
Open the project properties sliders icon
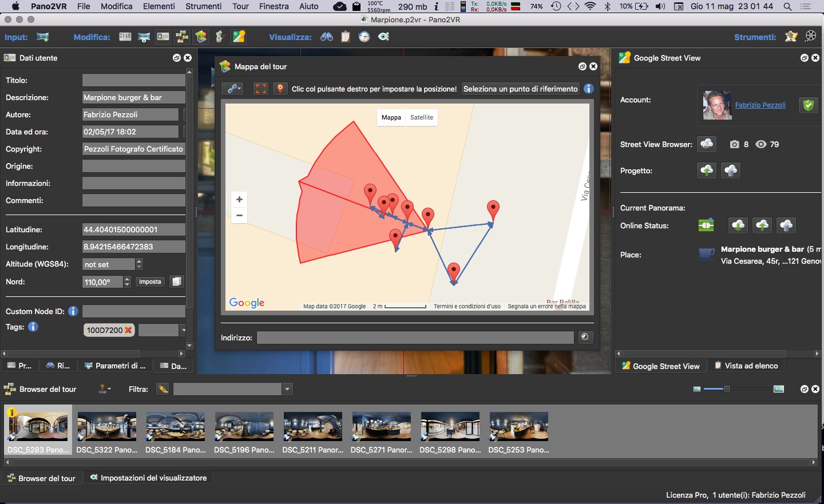[125, 37]
